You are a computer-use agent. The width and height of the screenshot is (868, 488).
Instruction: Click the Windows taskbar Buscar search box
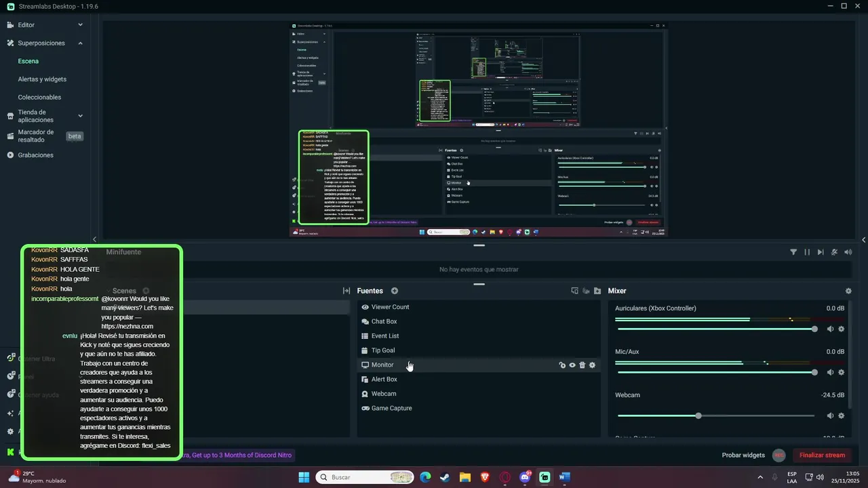click(365, 477)
